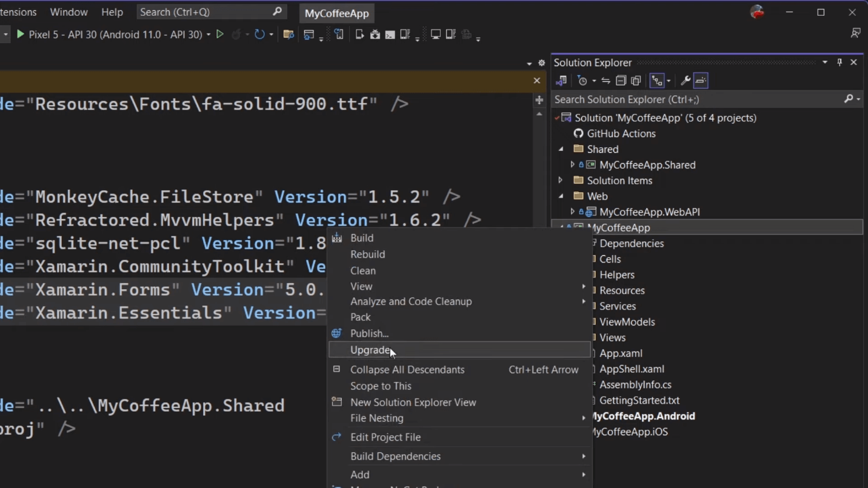Open Analyze and Code Cleanup submenu

pos(459,301)
